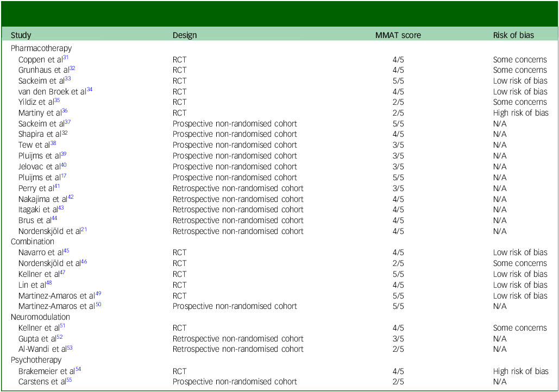This screenshot has height=392, width=559.
Task: Open van den Broek et al reference 34
Action: tap(90, 90)
